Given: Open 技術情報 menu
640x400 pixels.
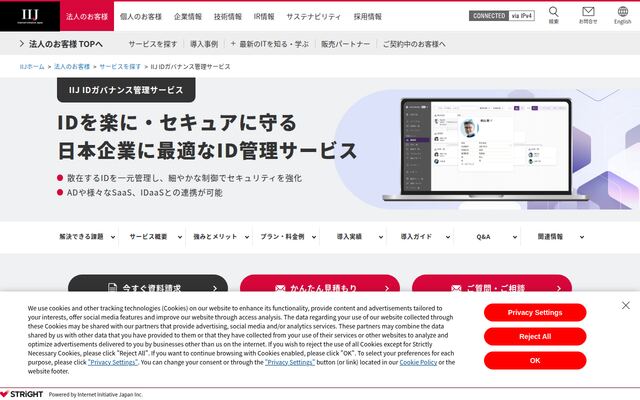Looking at the screenshot, I should [228, 17].
